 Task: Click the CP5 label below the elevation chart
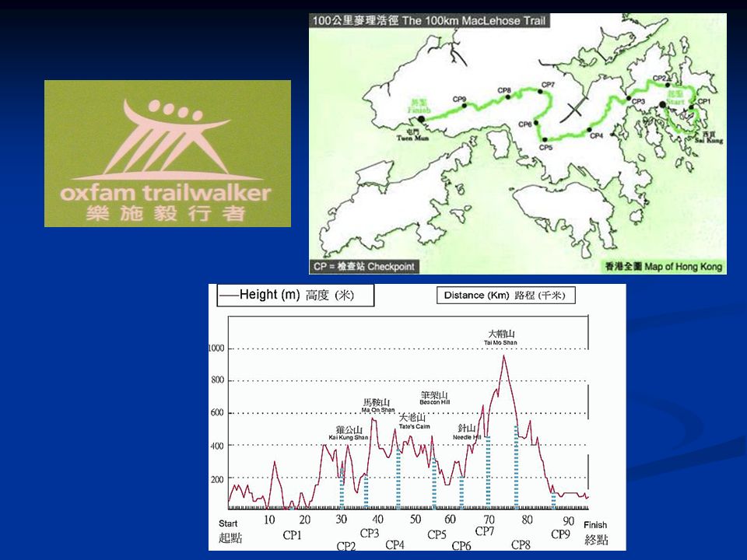tap(437, 535)
